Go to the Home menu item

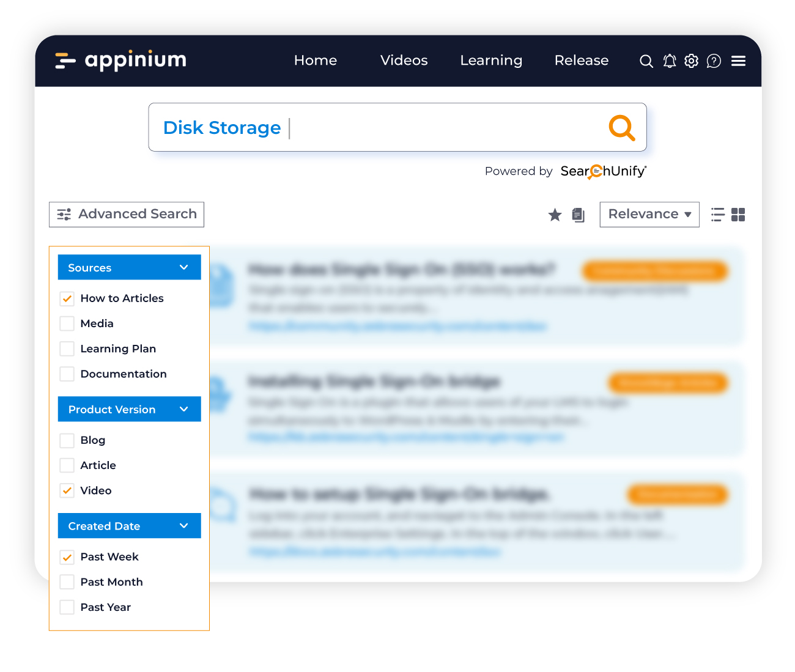point(316,61)
